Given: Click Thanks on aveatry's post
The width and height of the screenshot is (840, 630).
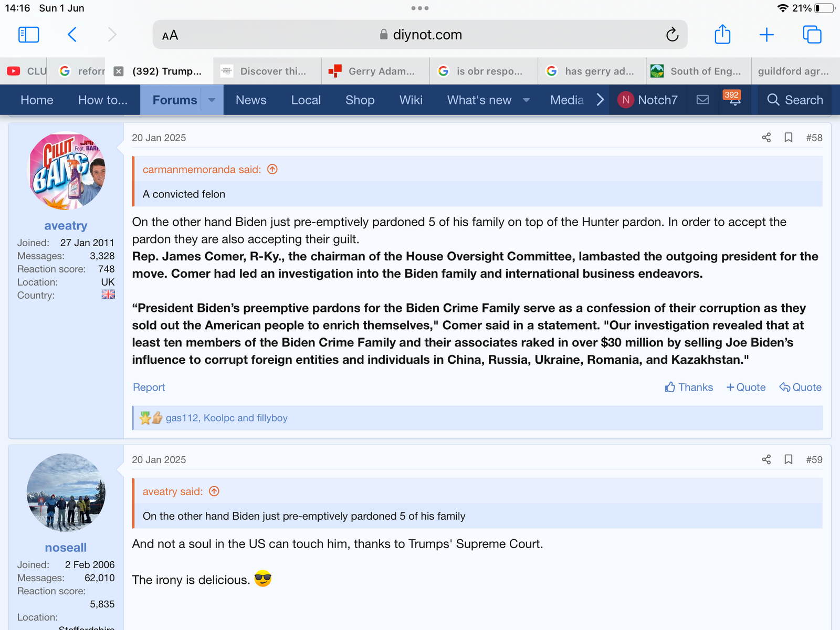Looking at the screenshot, I should [689, 387].
